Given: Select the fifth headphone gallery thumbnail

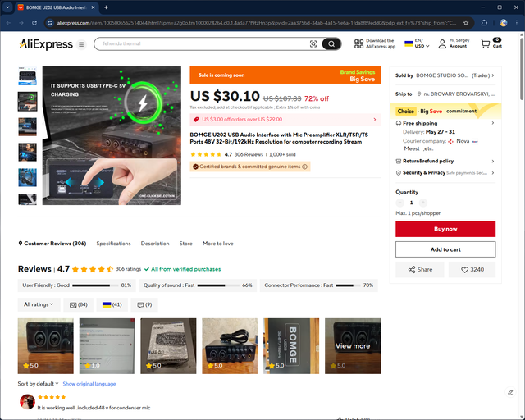Looking at the screenshot, I should coord(27,178).
